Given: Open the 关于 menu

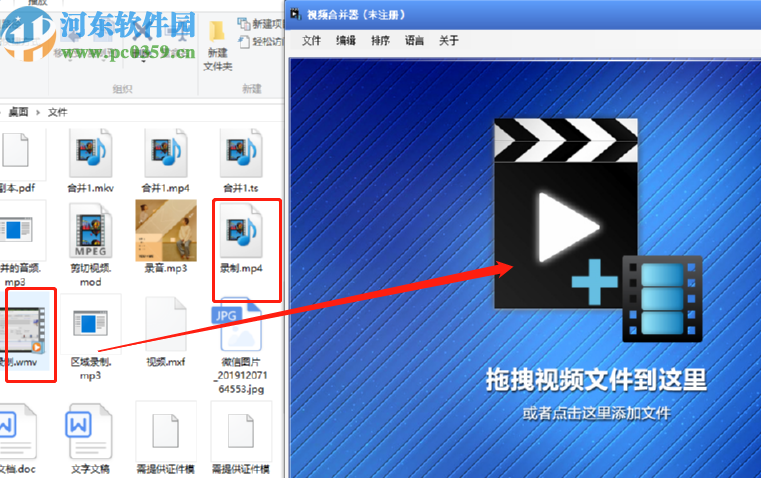Looking at the screenshot, I should 448,40.
